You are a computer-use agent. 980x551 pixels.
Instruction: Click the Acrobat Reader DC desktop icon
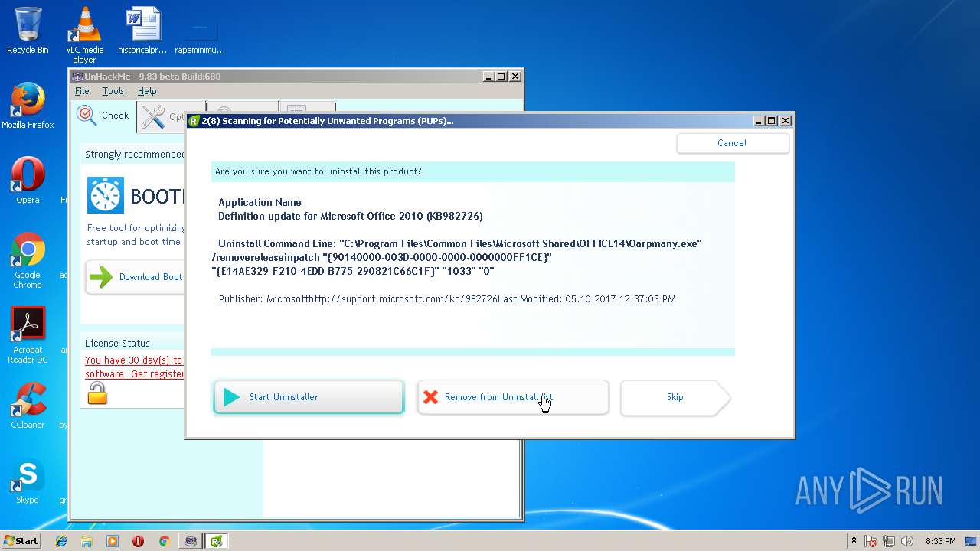(x=28, y=335)
